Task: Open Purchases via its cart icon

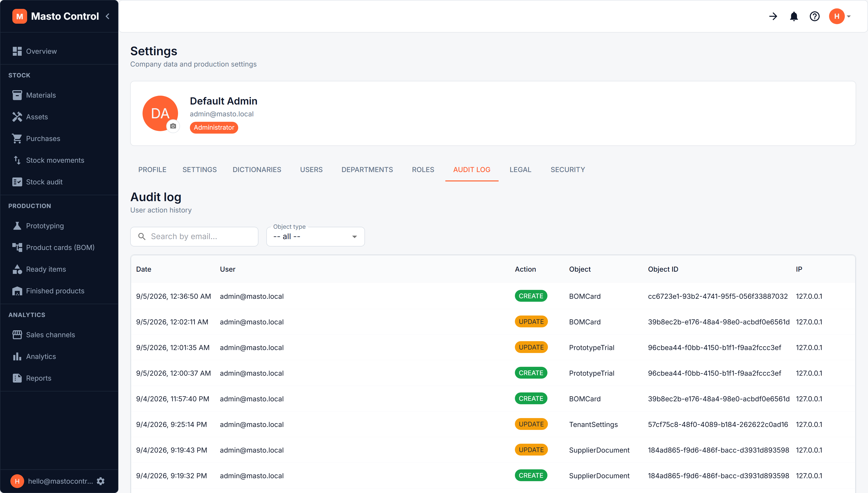Action: click(17, 139)
